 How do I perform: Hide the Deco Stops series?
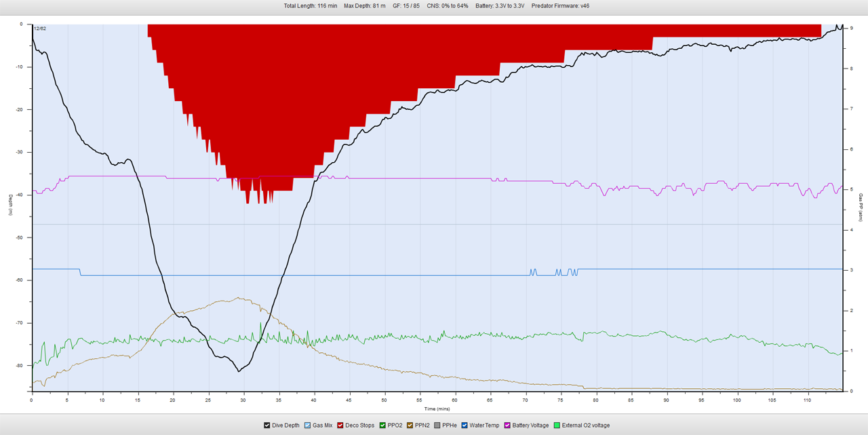[x=341, y=425]
